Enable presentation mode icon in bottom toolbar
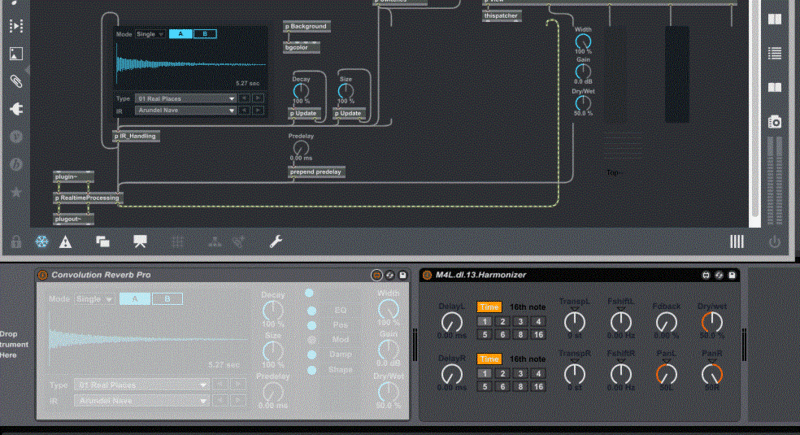Viewport: 800px width, 435px height. tap(140, 241)
